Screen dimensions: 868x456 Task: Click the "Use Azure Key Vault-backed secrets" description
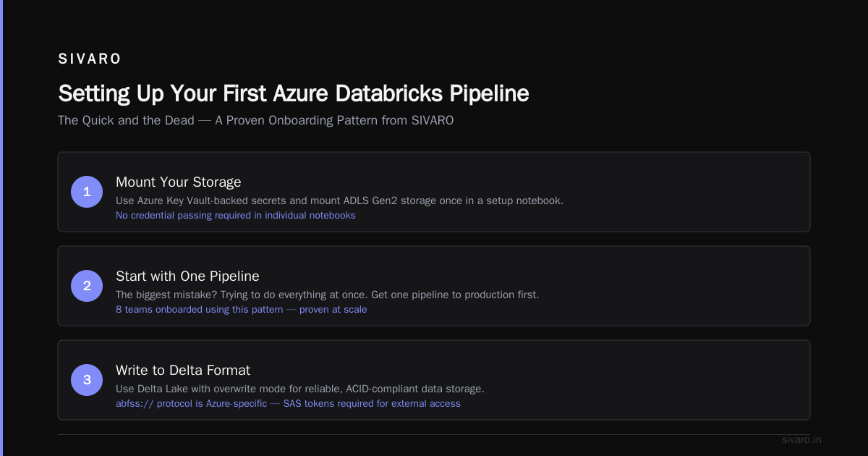coord(339,200)
